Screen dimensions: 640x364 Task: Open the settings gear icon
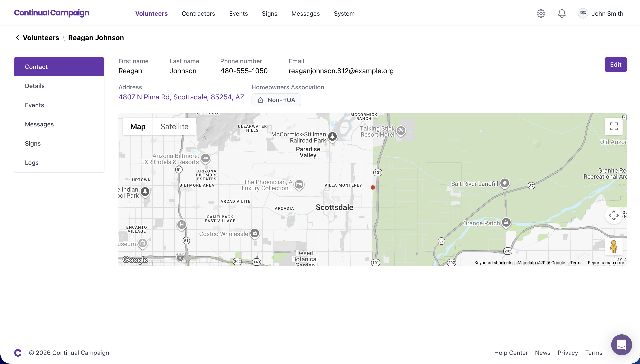(x=541, y=14)
